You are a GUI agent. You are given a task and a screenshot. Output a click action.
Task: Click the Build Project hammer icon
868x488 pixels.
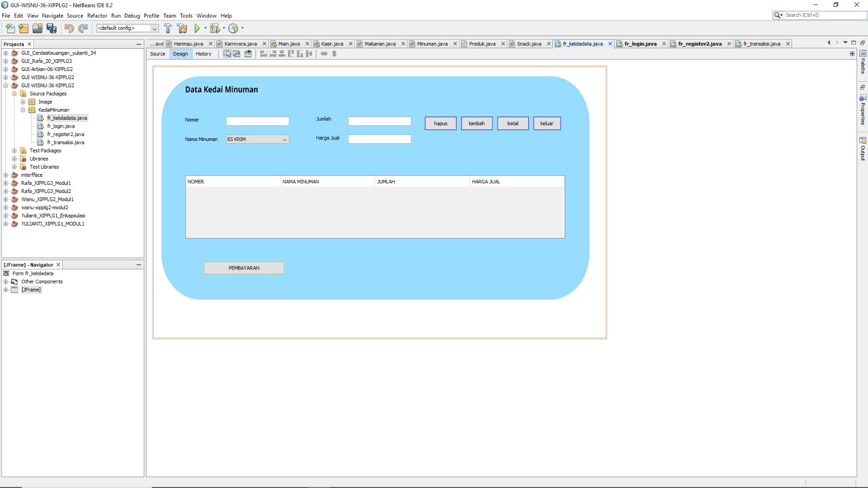168,28
